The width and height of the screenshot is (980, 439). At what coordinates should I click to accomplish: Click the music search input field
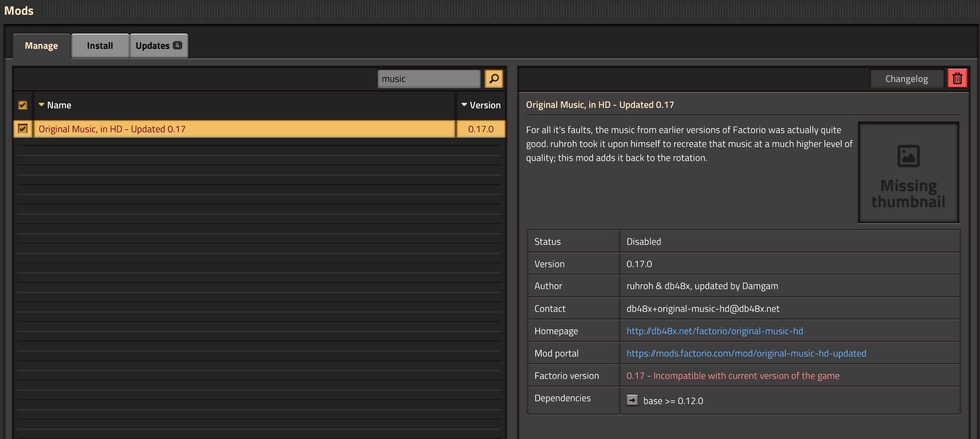tap(429, 79)
